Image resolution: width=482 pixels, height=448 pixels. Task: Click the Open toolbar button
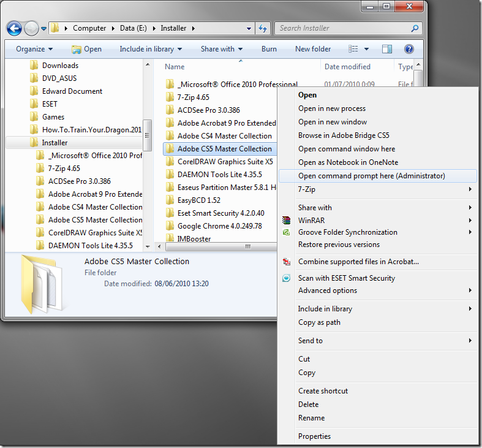(x=87, y=49)
